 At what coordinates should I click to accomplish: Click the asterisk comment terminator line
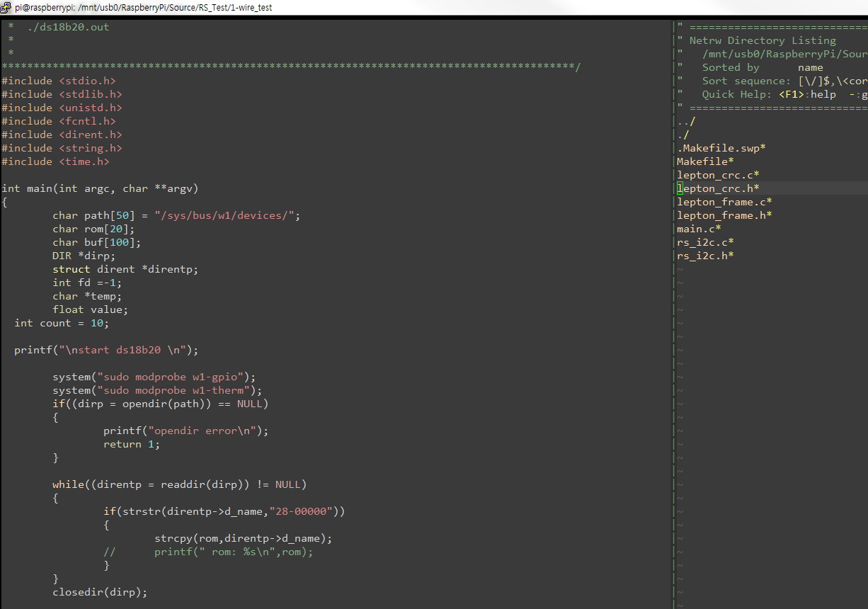tap(291, 67)
